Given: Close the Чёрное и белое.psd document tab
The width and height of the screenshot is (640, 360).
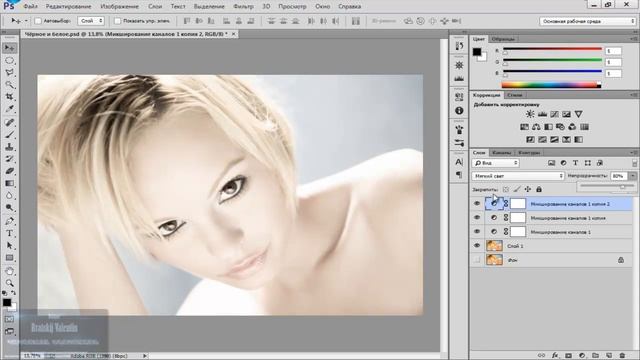Looking at the screenshot, I should [233, 34].
